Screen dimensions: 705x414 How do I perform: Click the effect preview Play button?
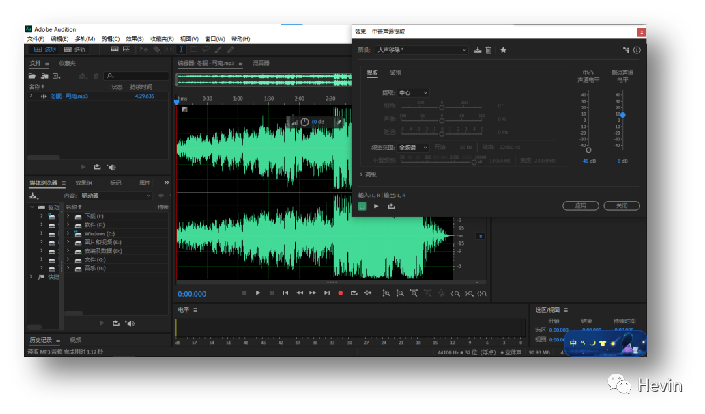click(376, 206)
